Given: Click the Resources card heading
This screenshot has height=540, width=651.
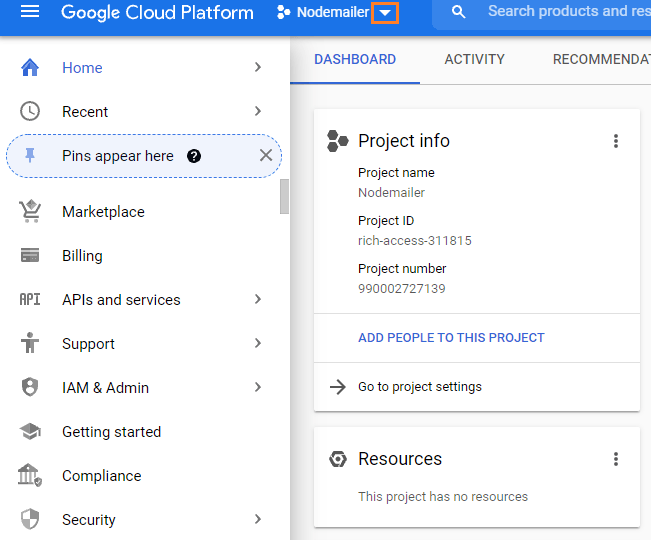Looking at the screenshot, I should pyautogui.click(x=400, y=459).
